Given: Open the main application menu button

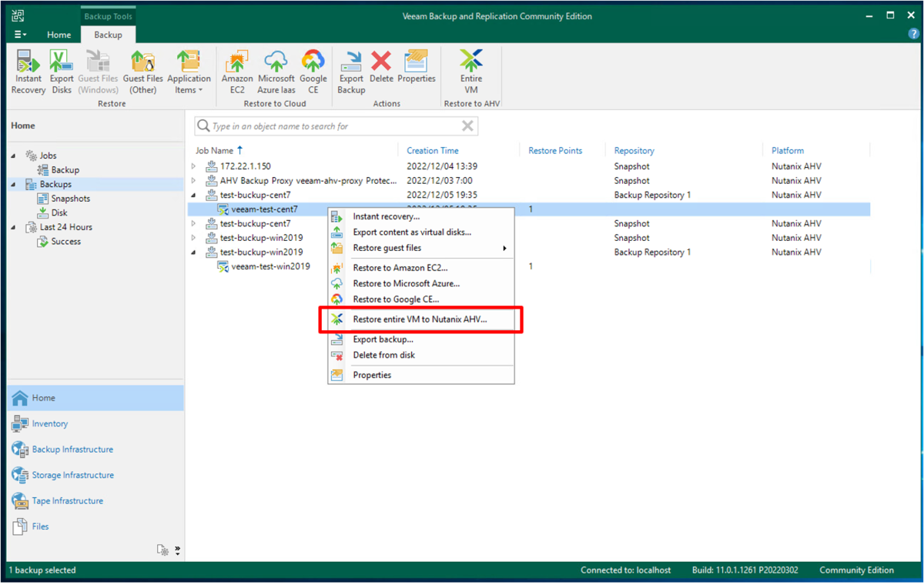Looking at the screenshot, I should (21, 35).
